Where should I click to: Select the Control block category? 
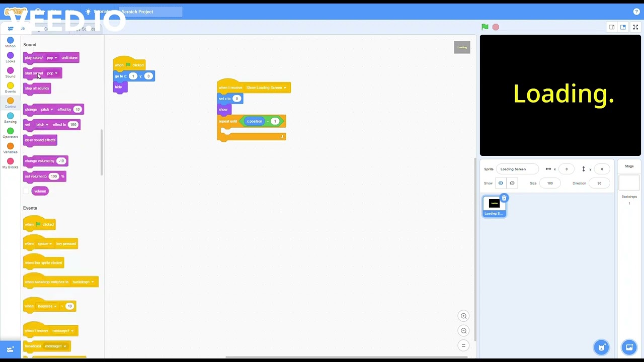point(10,103)
